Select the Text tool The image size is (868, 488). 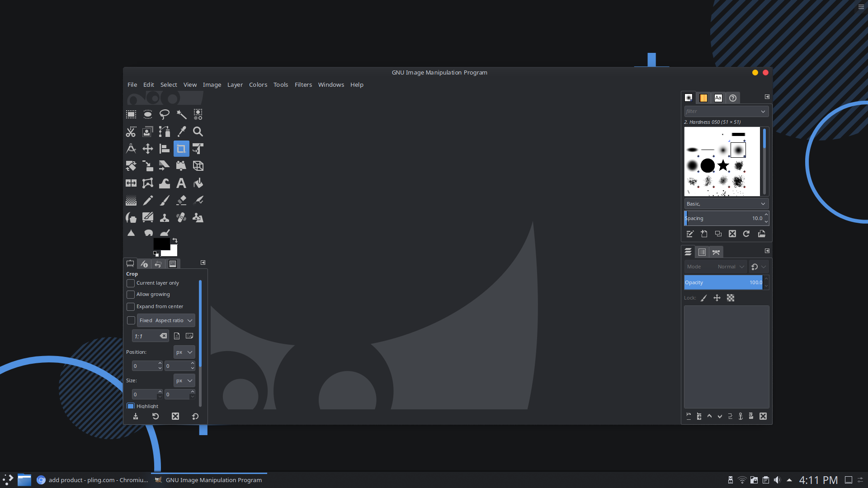(x=181, y=183)
